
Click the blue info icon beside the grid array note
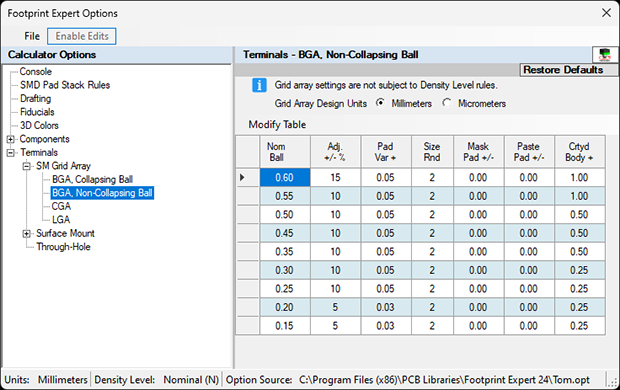pyautogui.click(x=259, y=85)
